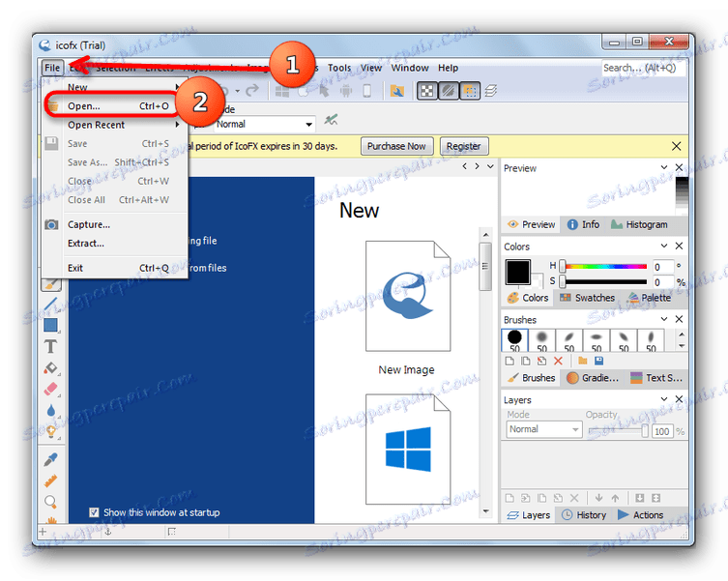The width and height of the screenshot is (728, 581).
Task: Click the move layer up arrow
Action: tap(615, 498)
